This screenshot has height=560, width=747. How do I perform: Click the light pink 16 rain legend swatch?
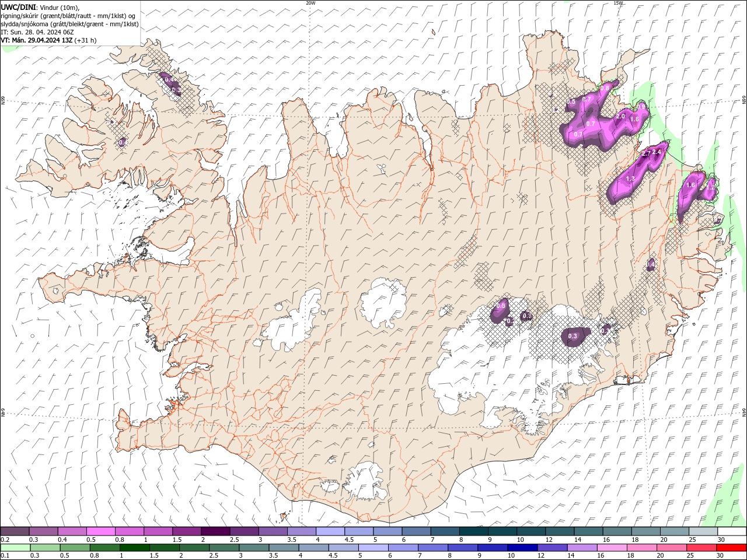[611, 548]
